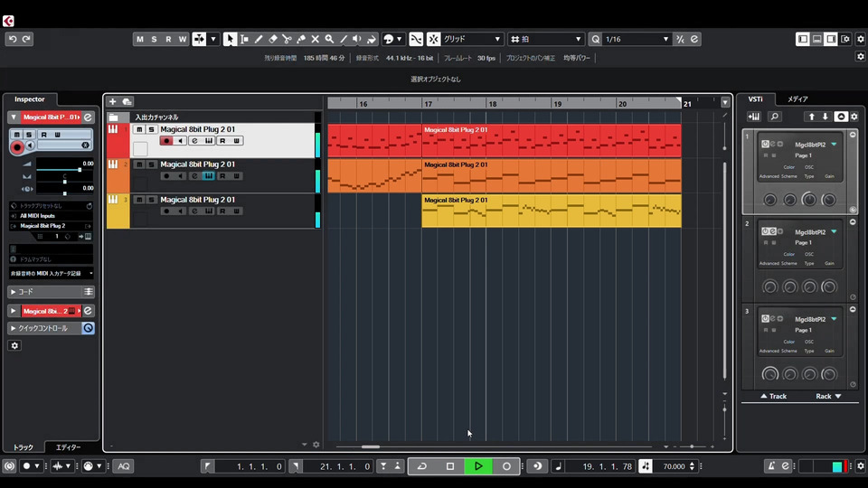Click the All MIDI Inputs routing
The height and width of the screenshot is (488, 868).
click(x=51, y=216)
